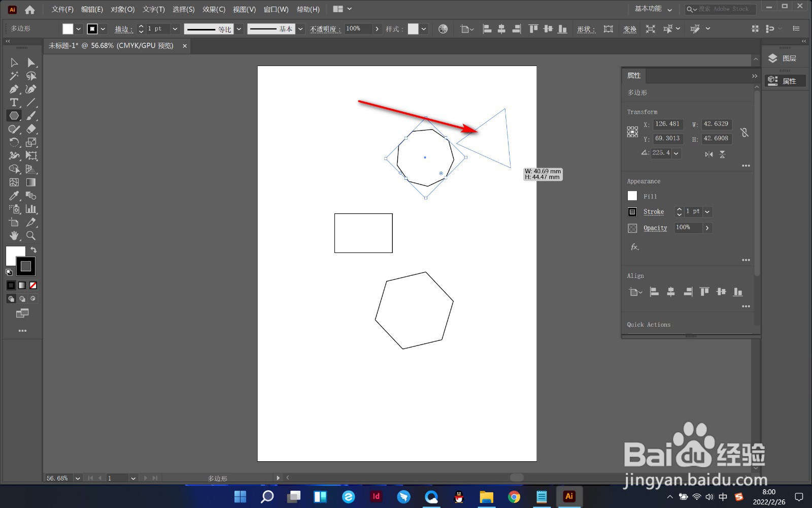Image resolution: width=812 pixels, height=508 pixels.
Task: Select the Zoom tool
Action: 31,236
